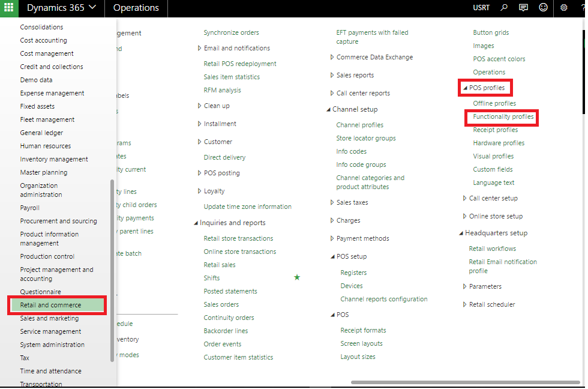Open the Dynamics 365 dropdown
The height and width of the screenshot is (389, 588).
point(61,8)
